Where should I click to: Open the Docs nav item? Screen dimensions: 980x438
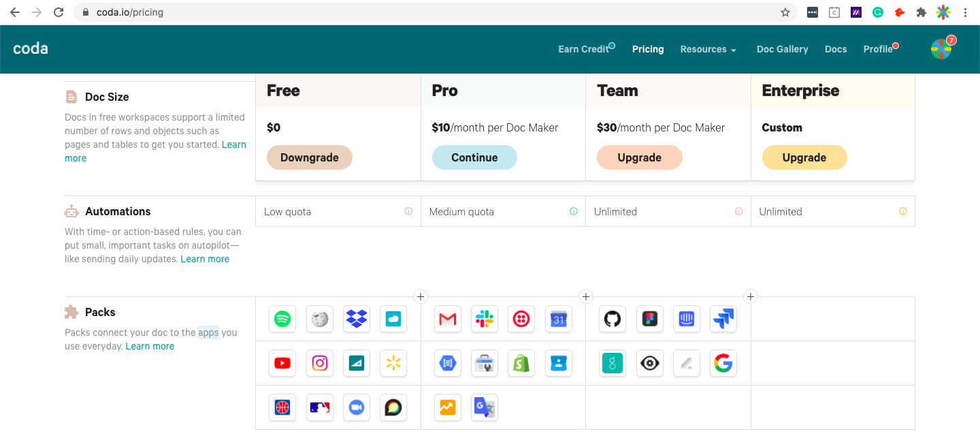click(x=836, y=49)
